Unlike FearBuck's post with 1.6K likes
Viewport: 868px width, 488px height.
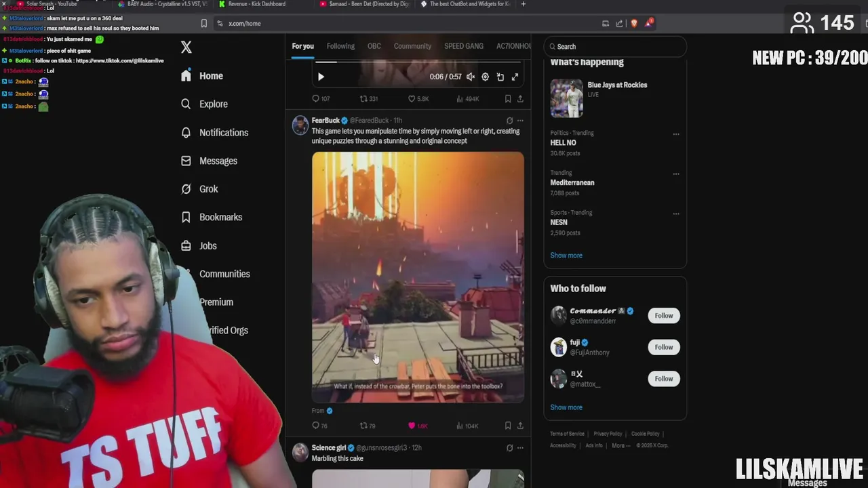click(417, 426)
